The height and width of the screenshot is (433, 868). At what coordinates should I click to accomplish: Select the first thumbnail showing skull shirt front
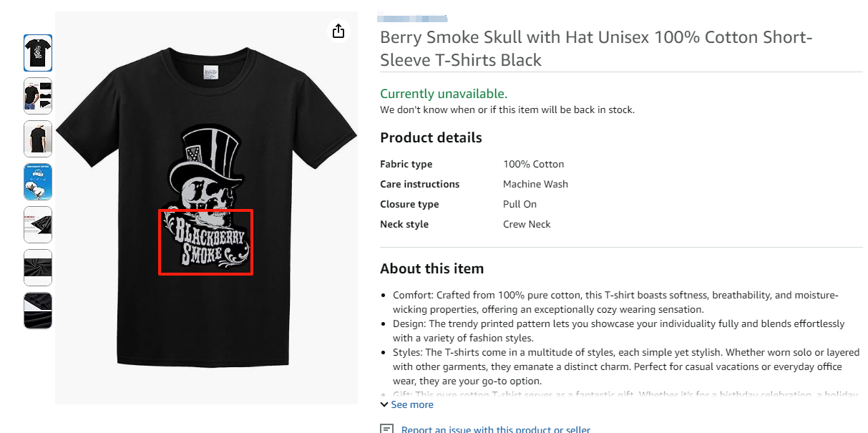click(x=38, y=53)
